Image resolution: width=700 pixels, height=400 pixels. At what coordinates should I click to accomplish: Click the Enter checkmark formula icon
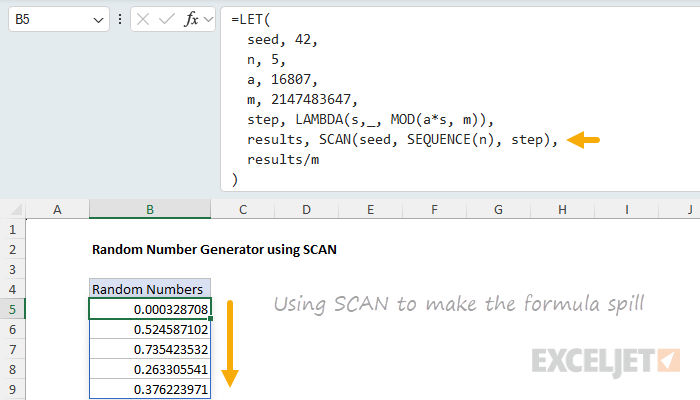(x=167, y=19)
